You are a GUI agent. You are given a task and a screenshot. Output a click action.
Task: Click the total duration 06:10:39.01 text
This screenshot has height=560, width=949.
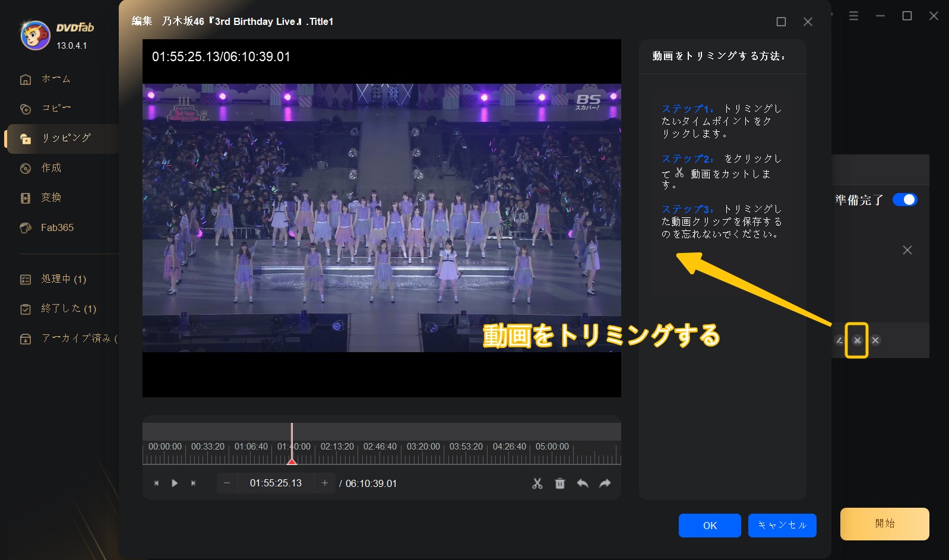371,483
